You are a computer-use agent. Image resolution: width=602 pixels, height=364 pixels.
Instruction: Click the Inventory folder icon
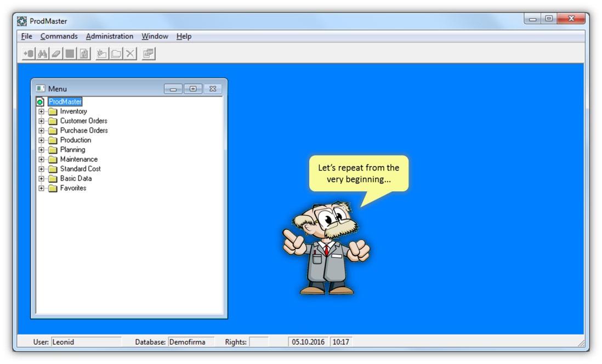[53, 111]
